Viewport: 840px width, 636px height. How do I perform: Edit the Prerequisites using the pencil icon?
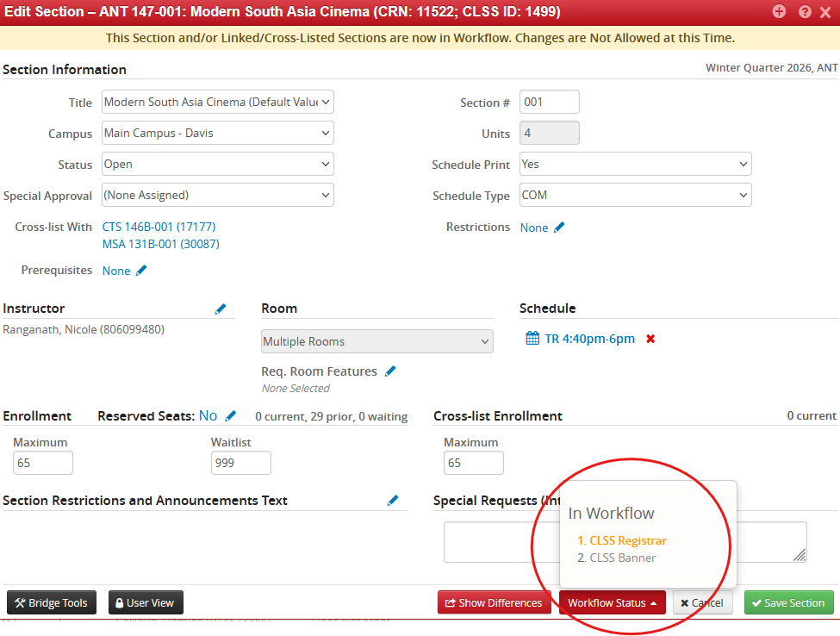(140, 270)
